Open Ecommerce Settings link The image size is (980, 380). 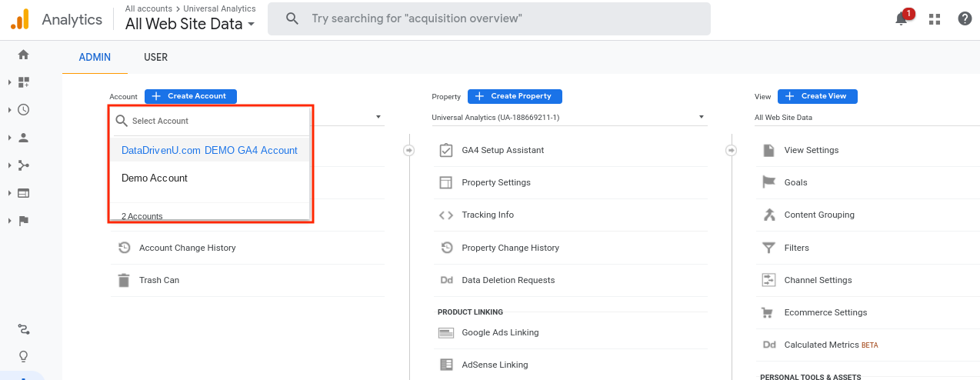825,313
